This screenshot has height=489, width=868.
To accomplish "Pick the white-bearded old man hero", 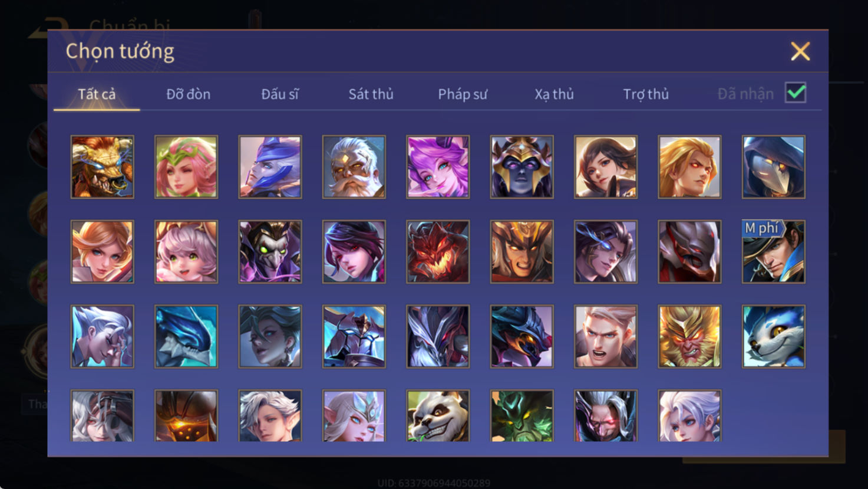I will tap(354, 167).
